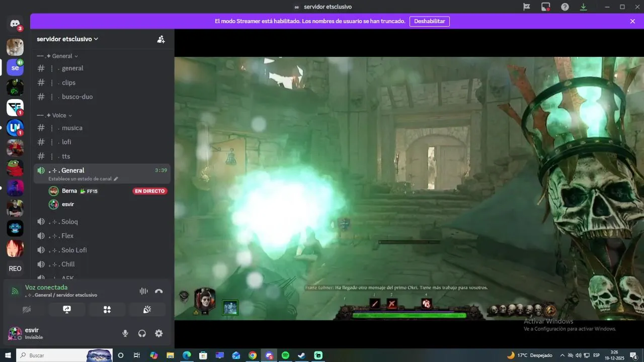The image size is (644, 362).
Task: Toggle noise suppression waveform icon
Action: coord(143,291)
